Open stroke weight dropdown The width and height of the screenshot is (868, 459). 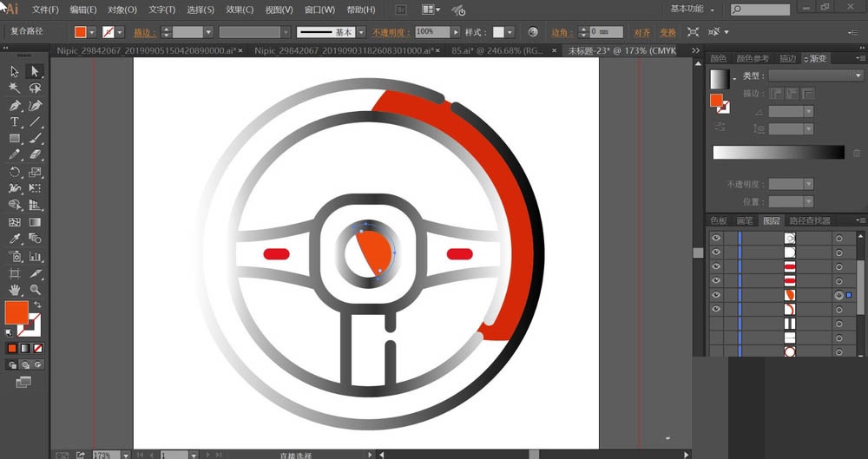208,32
